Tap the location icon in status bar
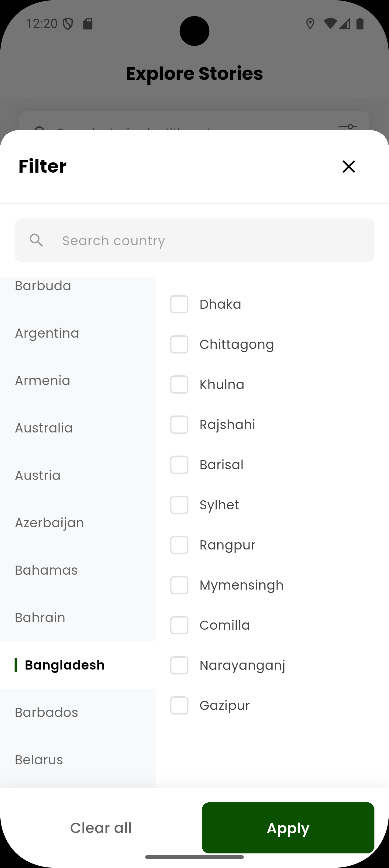Screen dimensions: 389x868 coord(310,24)
